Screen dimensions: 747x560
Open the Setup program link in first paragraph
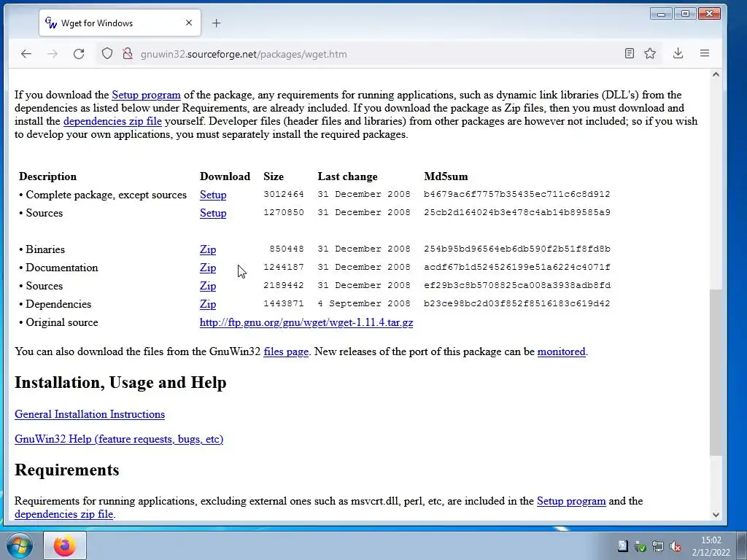coord(146,95)
